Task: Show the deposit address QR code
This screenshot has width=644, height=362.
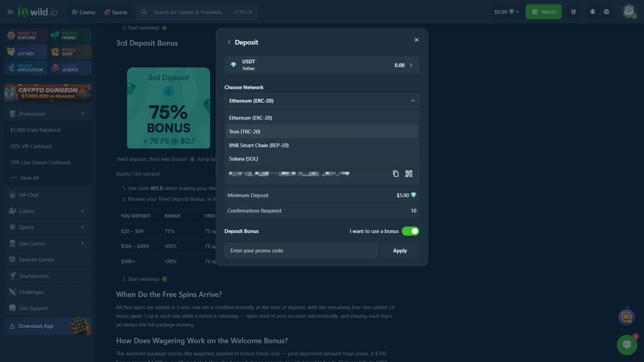Action: tap(409, 173)
